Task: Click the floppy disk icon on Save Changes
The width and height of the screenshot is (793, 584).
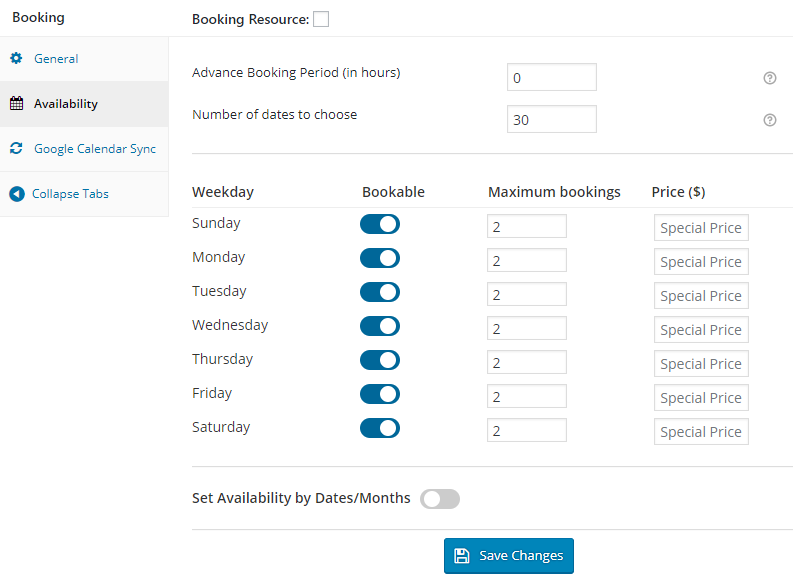Action: pos(461,556)
